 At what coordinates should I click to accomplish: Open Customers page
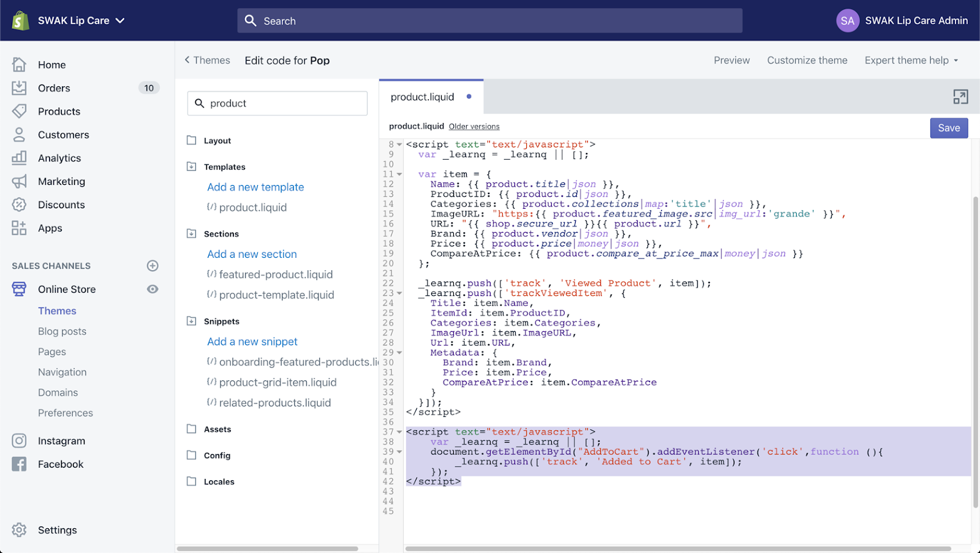coord(64,135)
